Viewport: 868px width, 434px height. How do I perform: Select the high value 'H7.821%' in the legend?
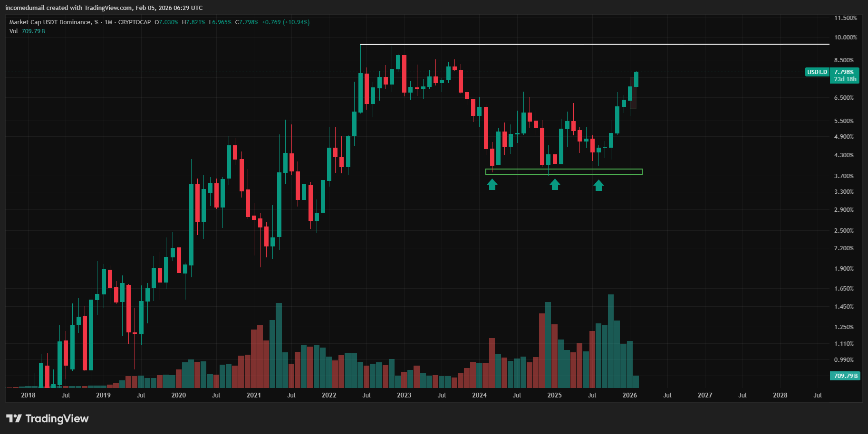(193, 22)
